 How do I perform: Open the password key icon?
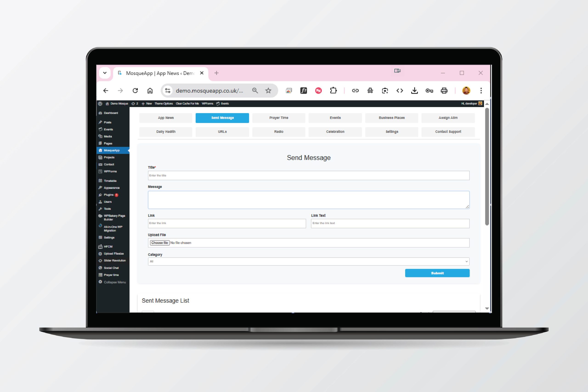[x=429, y=91]
